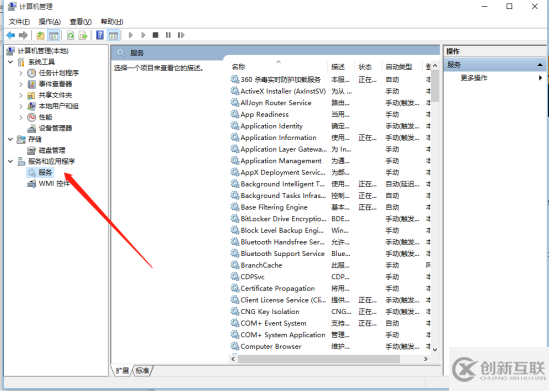This screenshot has height=391, width=549.
Task: Click the gear icon beside Base Filtering Engine
Action: tap(235, 207)
